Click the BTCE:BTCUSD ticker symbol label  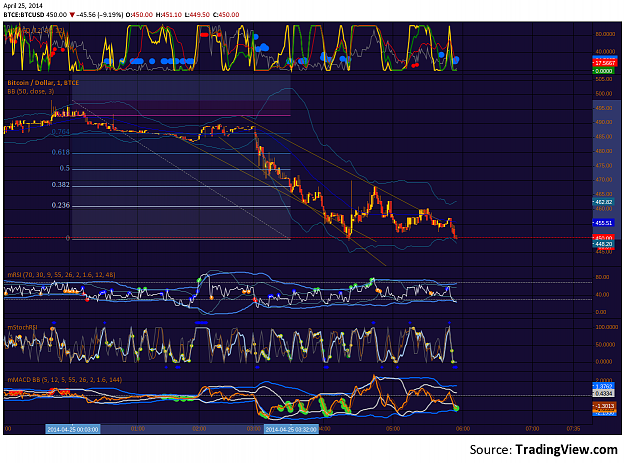(x=24, y=15)
